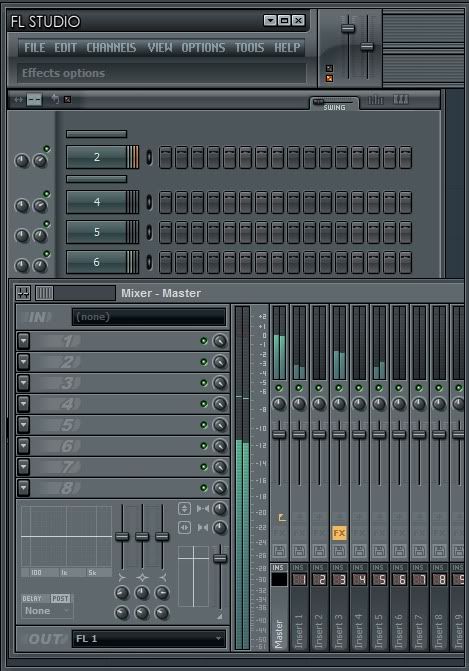469x671 pixels.
Task: Expand effect slot 5 dropdown arrow
Action: click(x=24, y=425)
